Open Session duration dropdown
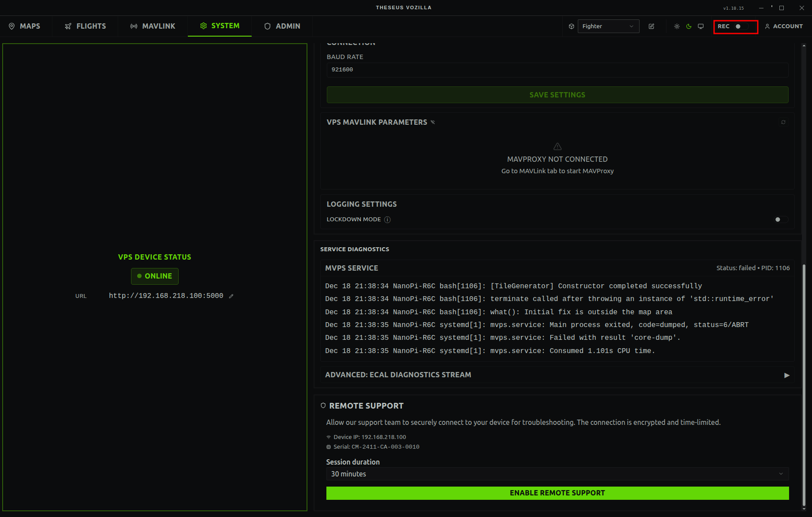The height and width of the screenshot is (517, 812). pyautogui.click(x=557, y=474)
